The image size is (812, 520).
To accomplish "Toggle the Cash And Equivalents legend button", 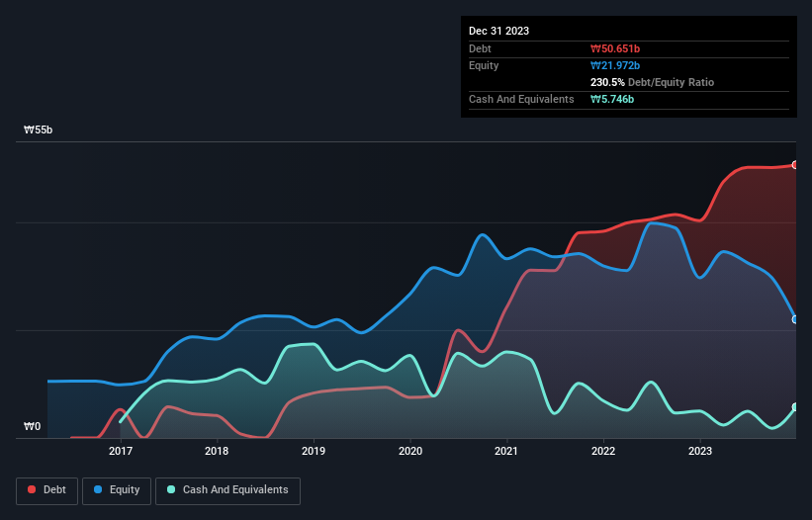I will [227, 490].
